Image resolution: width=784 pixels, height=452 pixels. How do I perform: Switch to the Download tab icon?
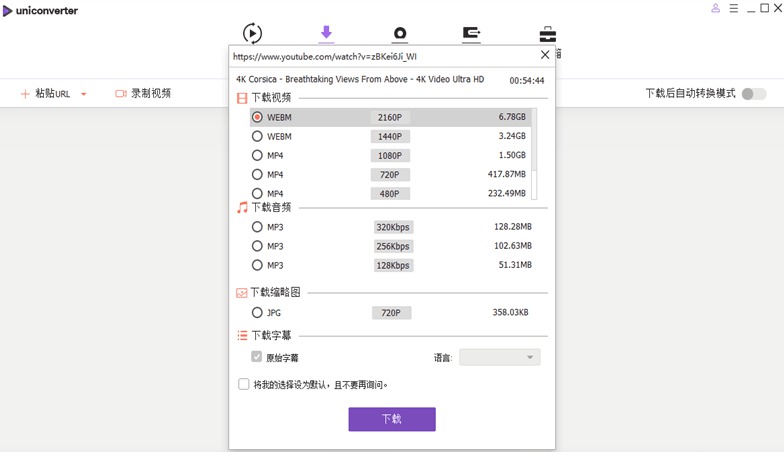(x=326, y=33)
